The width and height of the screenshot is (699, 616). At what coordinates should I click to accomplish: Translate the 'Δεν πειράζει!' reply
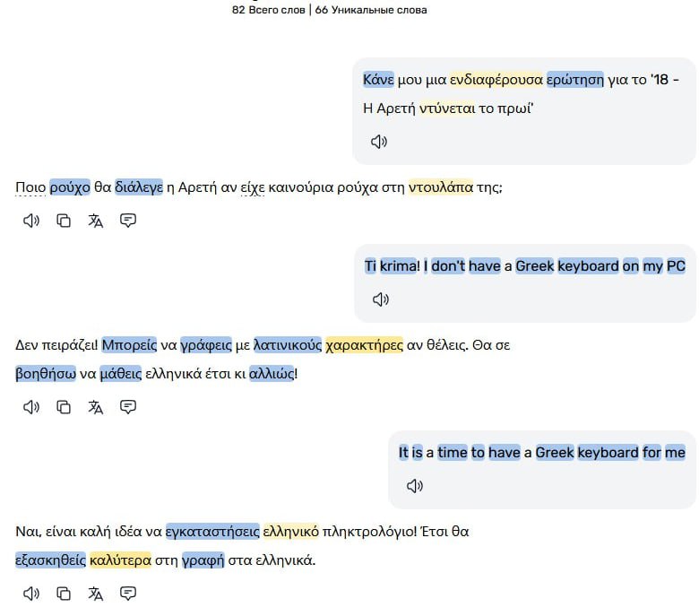point(95,407)
